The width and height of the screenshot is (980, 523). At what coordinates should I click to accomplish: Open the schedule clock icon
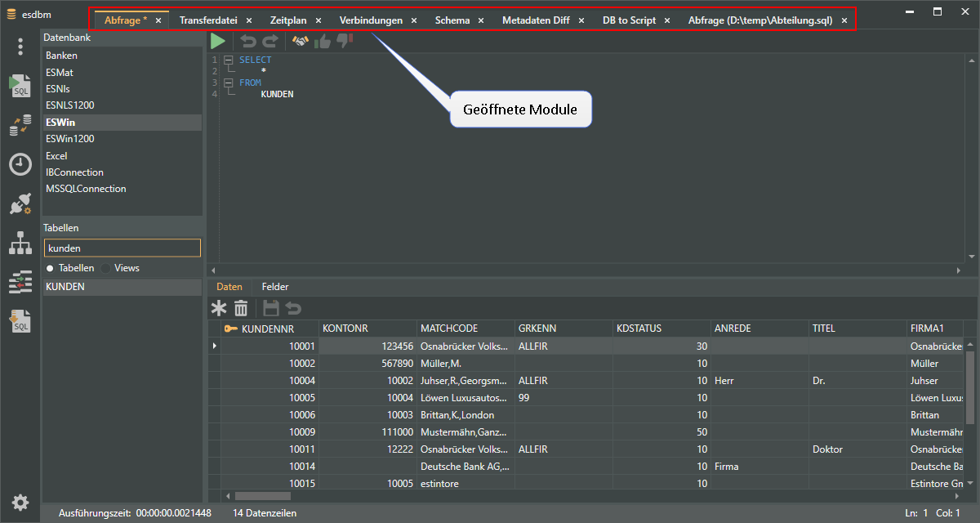click(x=20, y=163)
